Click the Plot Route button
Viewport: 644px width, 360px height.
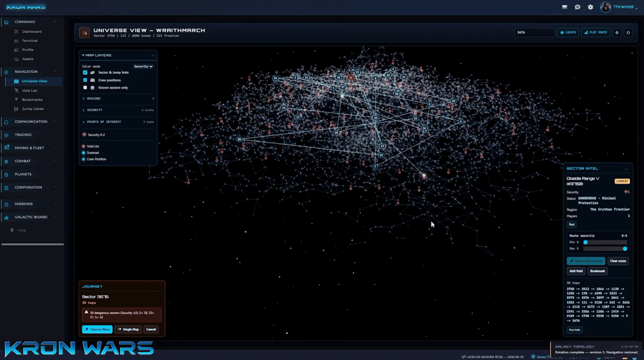tap(596, 33)
